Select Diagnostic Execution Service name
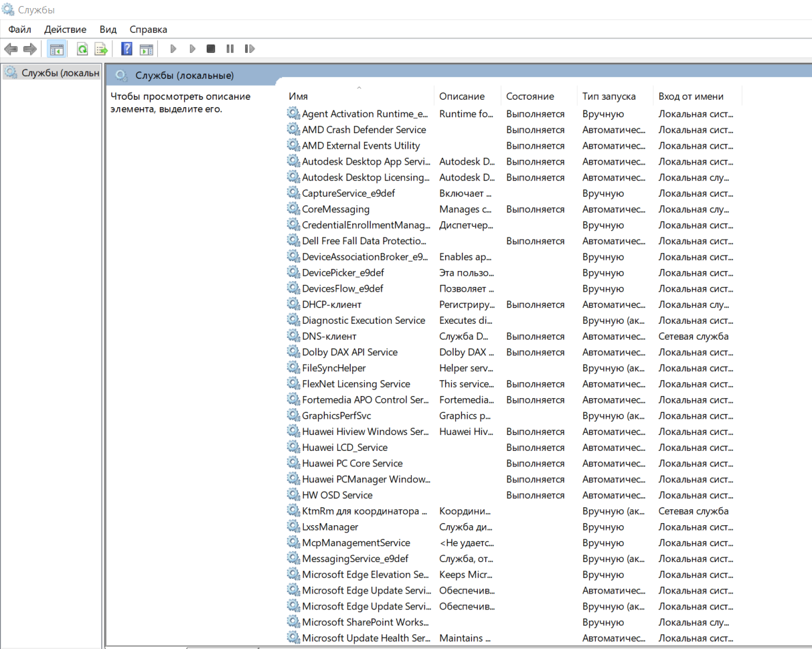The width and height of the screenshot is (812, 649). [x=363, y=320]
